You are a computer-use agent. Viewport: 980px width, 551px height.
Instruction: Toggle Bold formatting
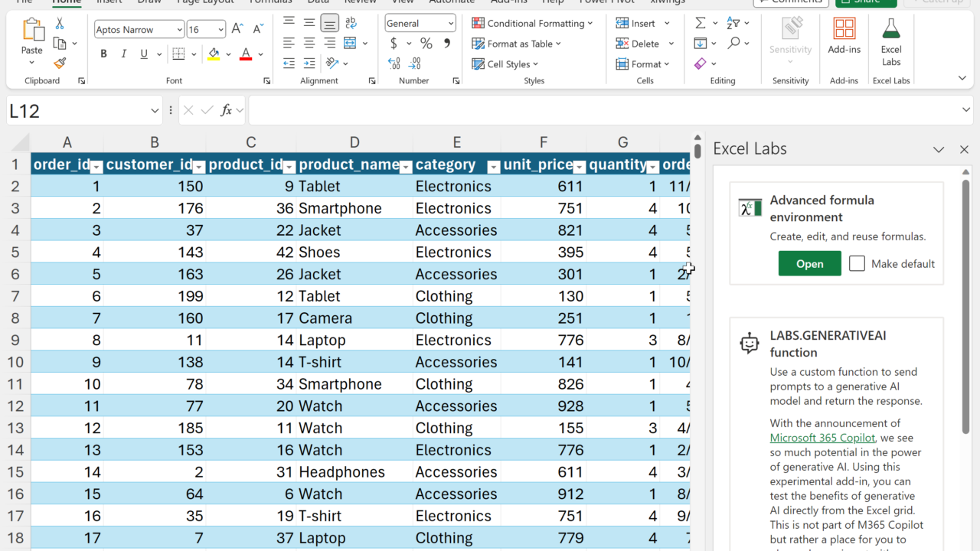pos(103,54)
